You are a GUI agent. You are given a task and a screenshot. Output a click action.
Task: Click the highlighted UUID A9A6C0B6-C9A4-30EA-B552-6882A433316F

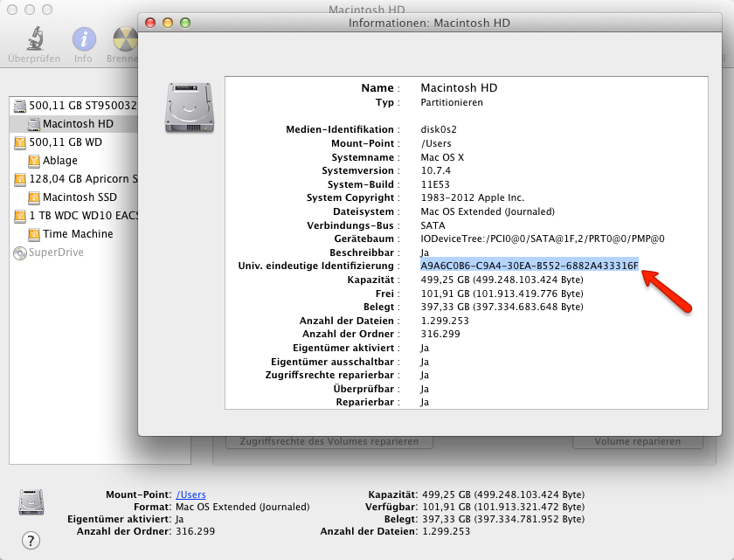[530, 266]
